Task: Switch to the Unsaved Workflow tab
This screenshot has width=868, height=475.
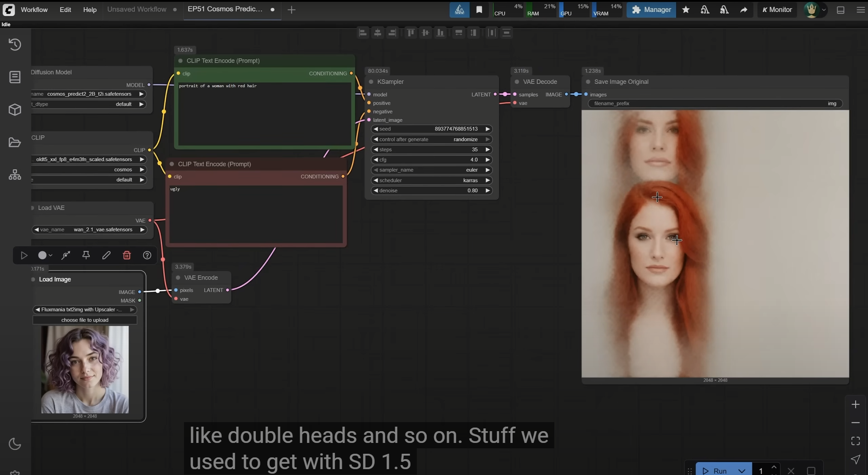Action: coord(137,9)
